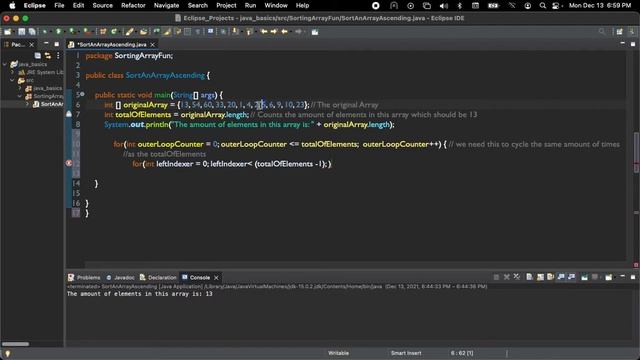This screenshot has width=640, height=360.
Task: Click the Previous Annotation toolbar icon
Action: point(249,32)
